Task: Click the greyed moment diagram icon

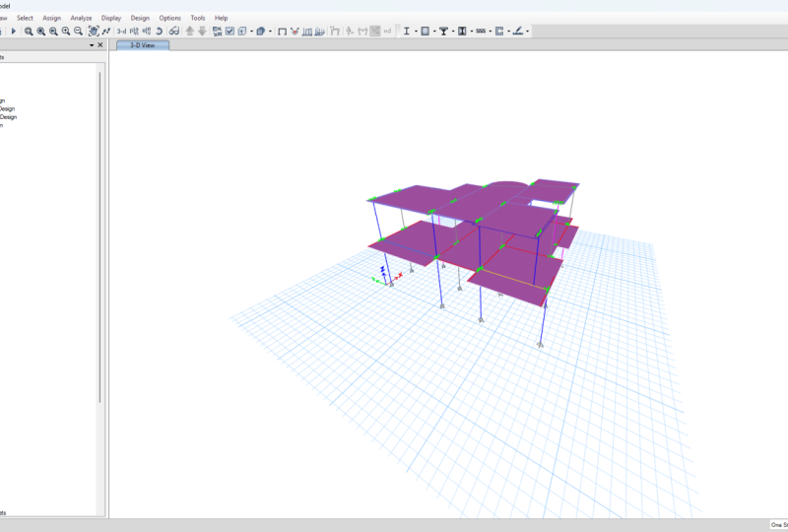Action: click(362, 32)
